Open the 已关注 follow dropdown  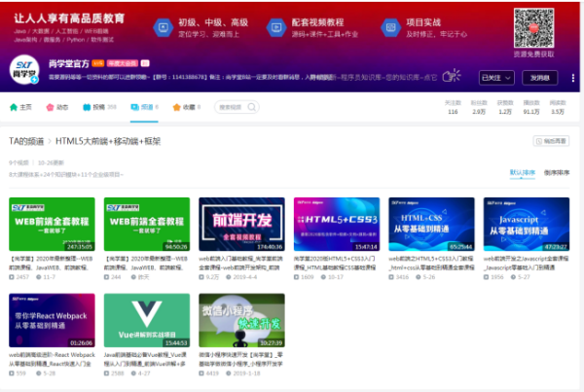(496, 78)
